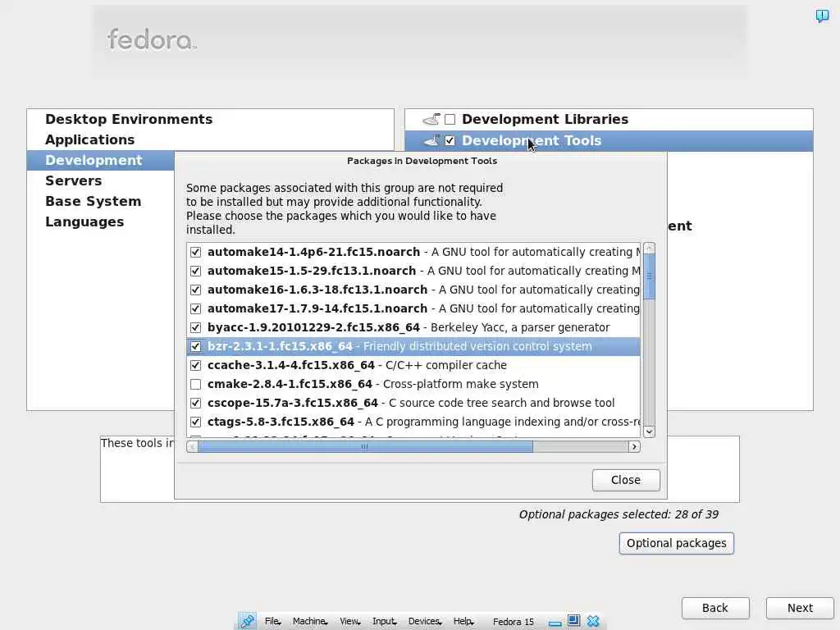Image resolution: width=840 pixels, height=630 pixels.
Task: Click the Fedora 15 label in VirtualBox toolbar
Action: click(514, 622)
